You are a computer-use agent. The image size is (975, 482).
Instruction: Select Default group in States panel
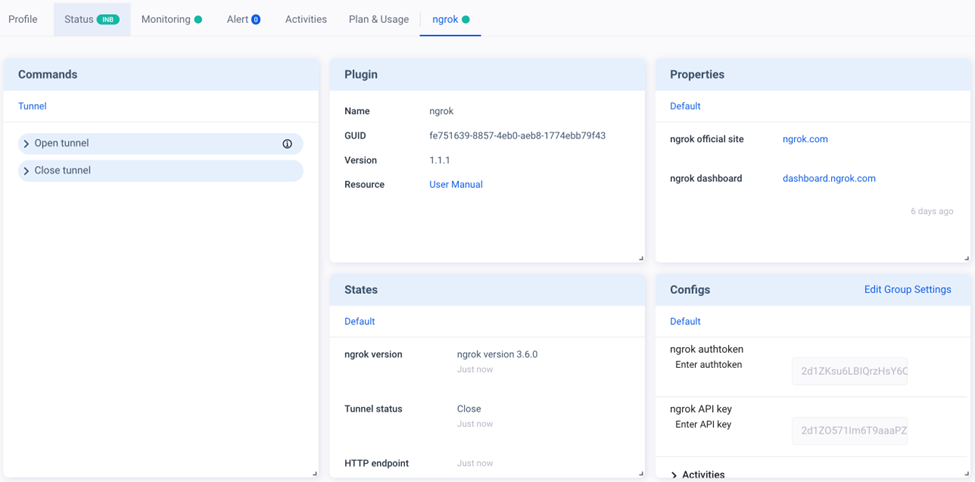pyautogui.click(x=359, y=322)
